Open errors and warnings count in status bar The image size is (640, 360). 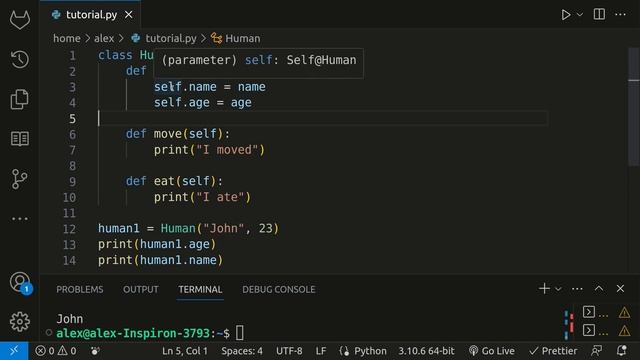pyautogui.click(x=56, y=351)
